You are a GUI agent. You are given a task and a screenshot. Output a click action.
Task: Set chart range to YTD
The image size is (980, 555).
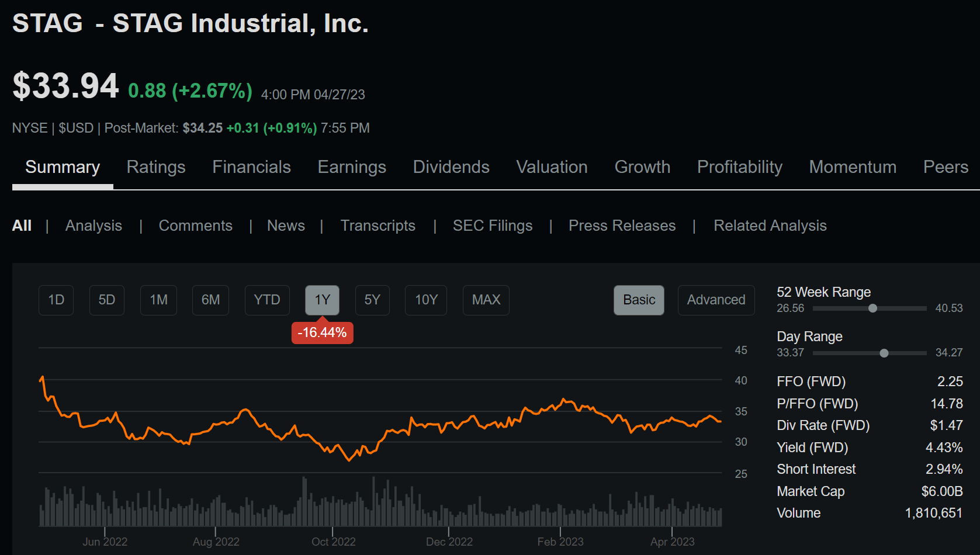click(267, 300)
